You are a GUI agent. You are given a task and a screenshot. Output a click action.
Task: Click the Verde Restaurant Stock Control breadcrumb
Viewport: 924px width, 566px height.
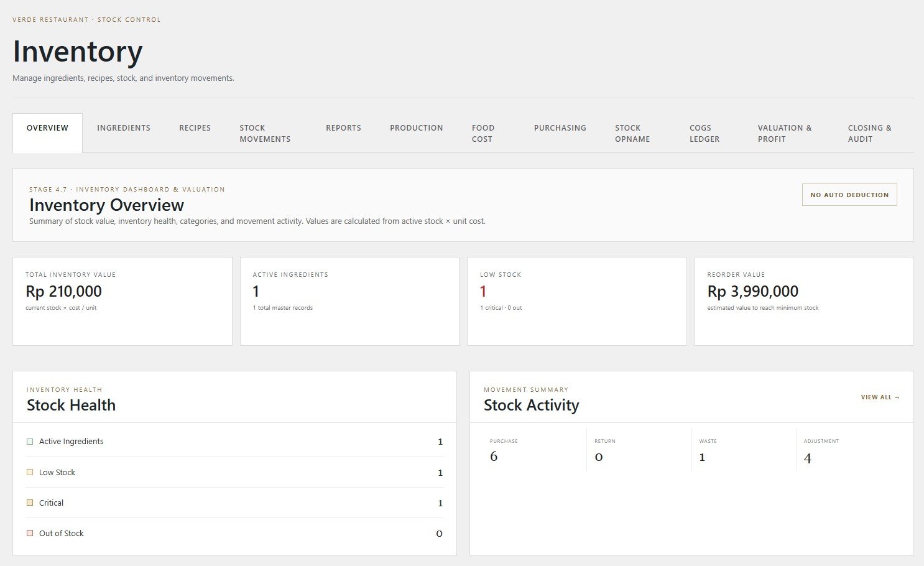point(86,20)
